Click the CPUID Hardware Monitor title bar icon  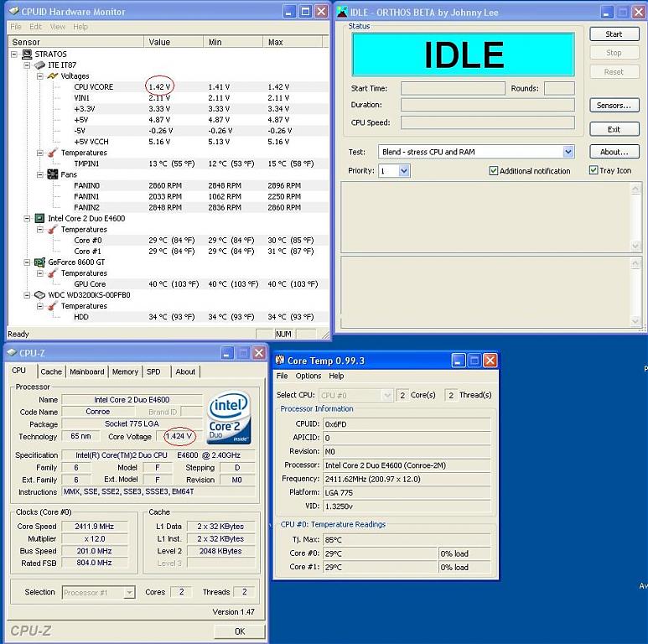tap(13, 11)
